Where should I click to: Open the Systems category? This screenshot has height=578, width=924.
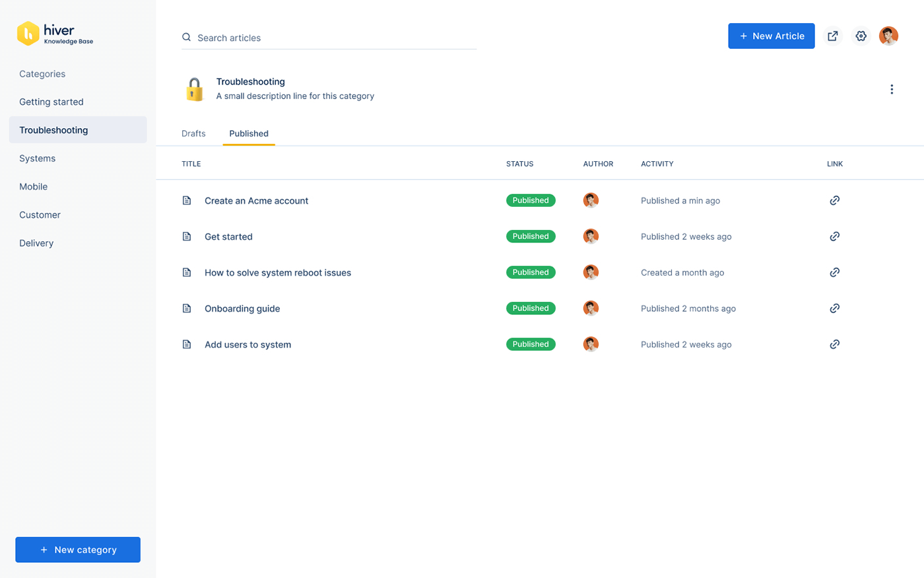(37, 159)
